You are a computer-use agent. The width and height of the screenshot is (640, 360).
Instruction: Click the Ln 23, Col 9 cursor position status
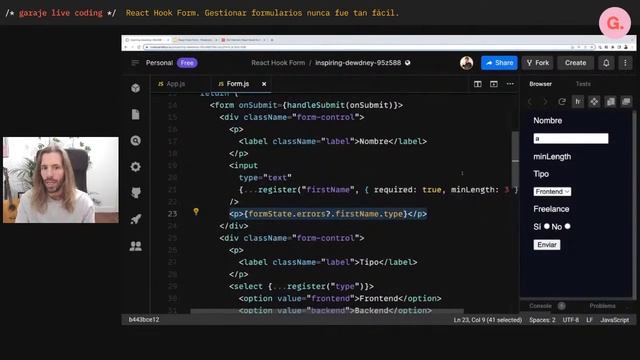pyautogui.click(x=487, y=320)
